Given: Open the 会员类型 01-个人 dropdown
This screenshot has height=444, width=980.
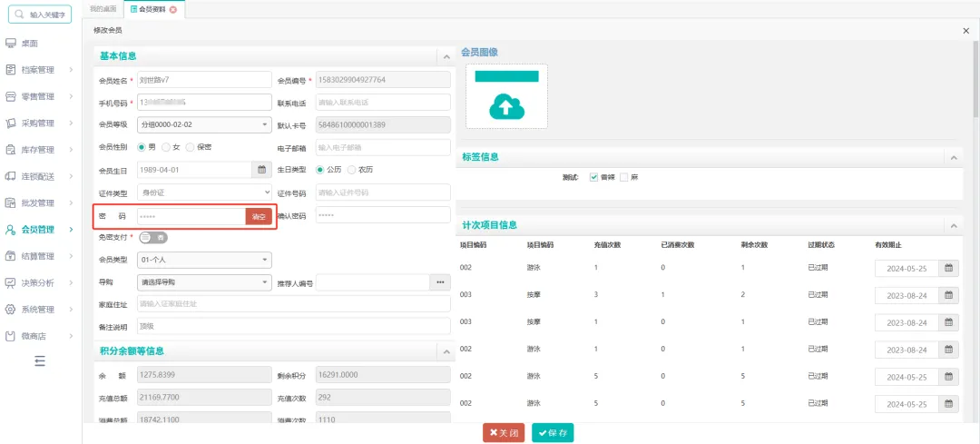Looking at the screenshot, I should 204,260.
